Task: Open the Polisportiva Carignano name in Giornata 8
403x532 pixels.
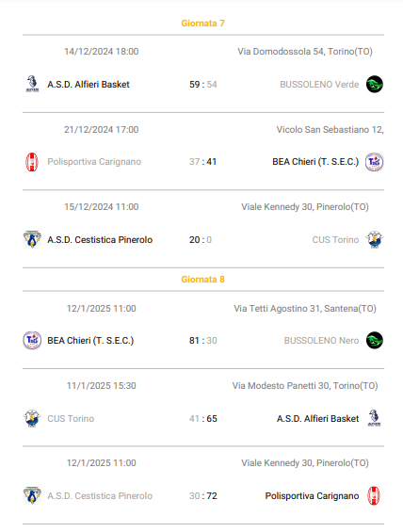Action: click(x=312, y=496)
